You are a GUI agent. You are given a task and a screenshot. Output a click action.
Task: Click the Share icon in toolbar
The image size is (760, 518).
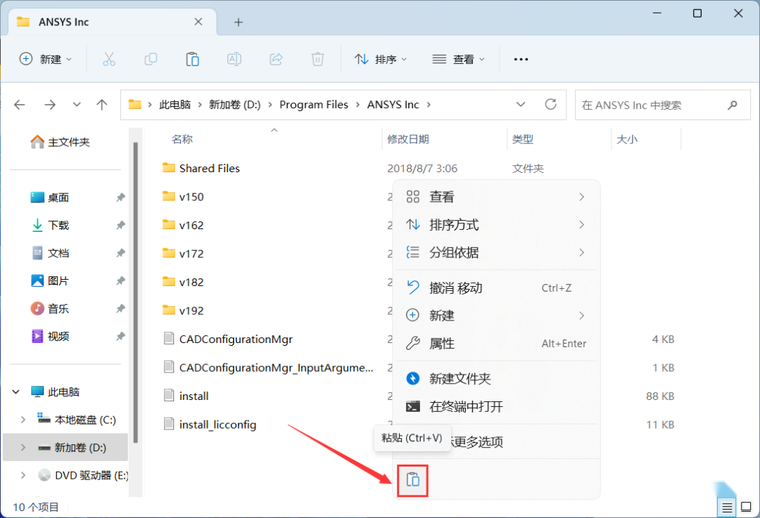coord(276,59)
